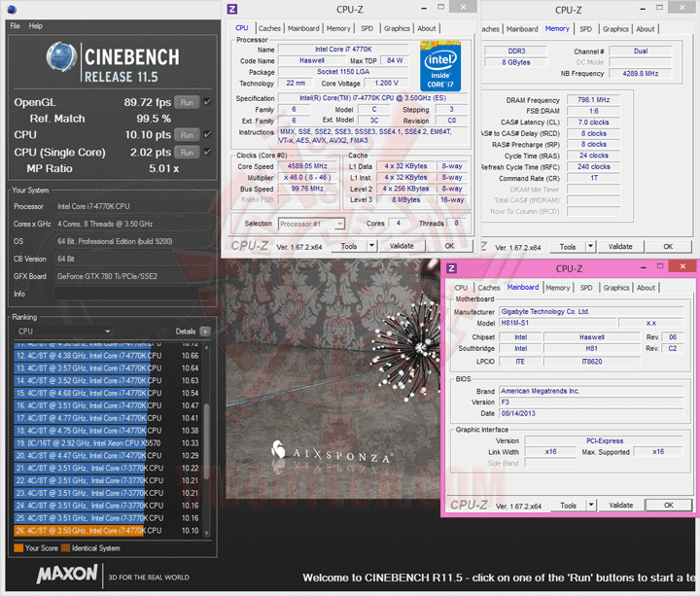The image size is (700, 596).
Task: Minimize the pink CPU-Z window
Action: tap(644, 267)
